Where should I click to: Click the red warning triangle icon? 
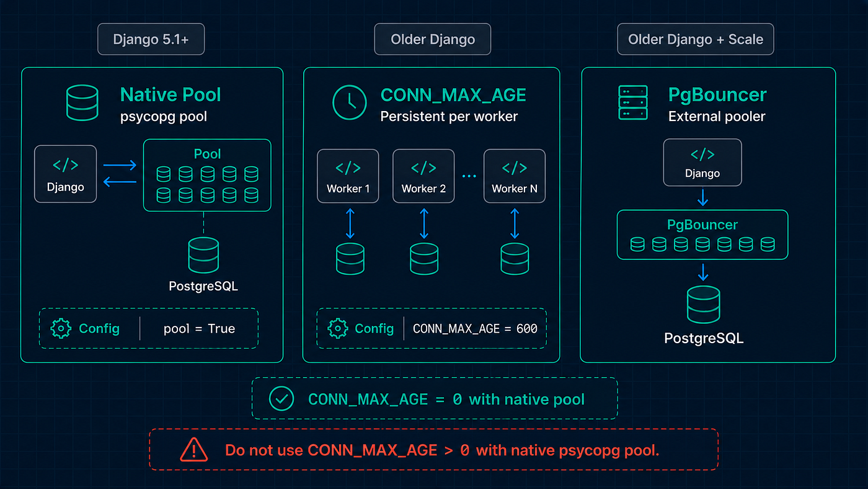click(x=194, y=450)
